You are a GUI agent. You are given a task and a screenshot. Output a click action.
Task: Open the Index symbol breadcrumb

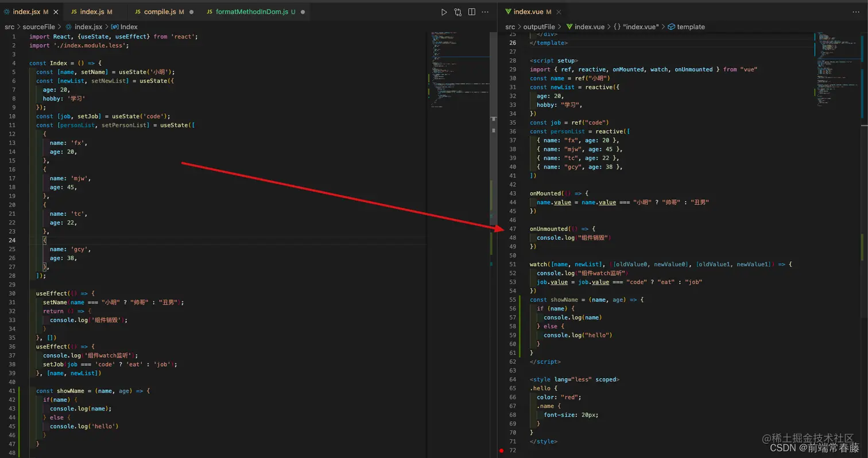(124, 26)
